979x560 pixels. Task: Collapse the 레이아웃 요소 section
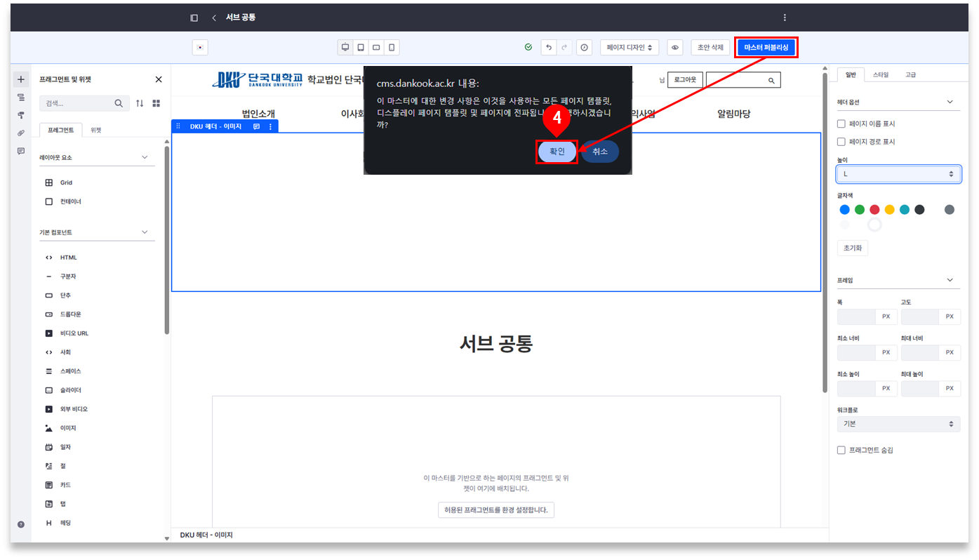click(x=145, y=157)
